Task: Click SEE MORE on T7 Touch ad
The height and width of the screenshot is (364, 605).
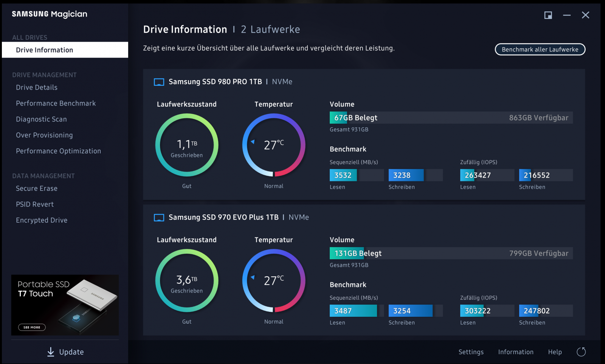Action: (32, 327)
